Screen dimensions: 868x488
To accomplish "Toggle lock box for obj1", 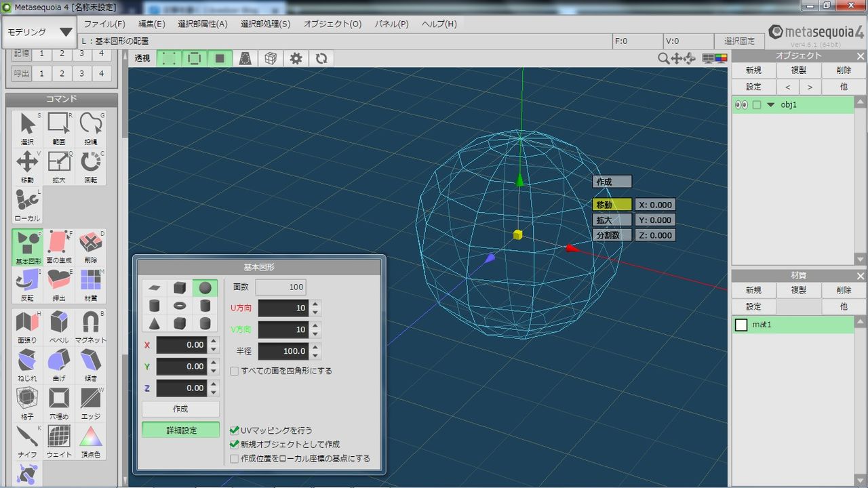I will click(x=757, y=105).
